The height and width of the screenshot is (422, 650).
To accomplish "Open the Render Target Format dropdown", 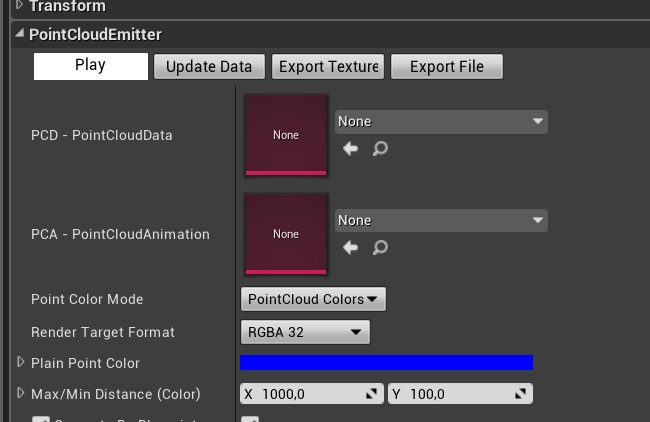I will [x=305, y=332].
